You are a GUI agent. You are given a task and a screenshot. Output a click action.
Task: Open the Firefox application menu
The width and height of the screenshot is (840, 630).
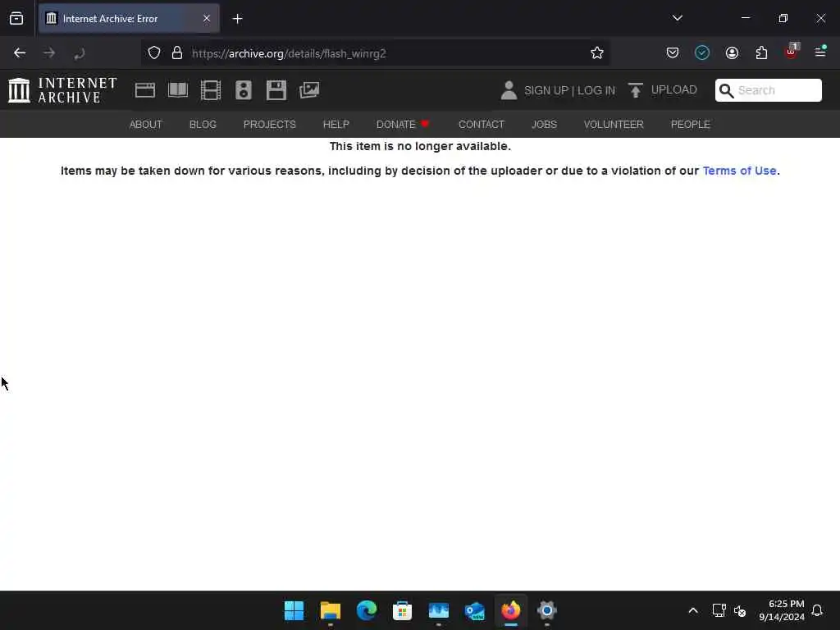pos(820,52)
